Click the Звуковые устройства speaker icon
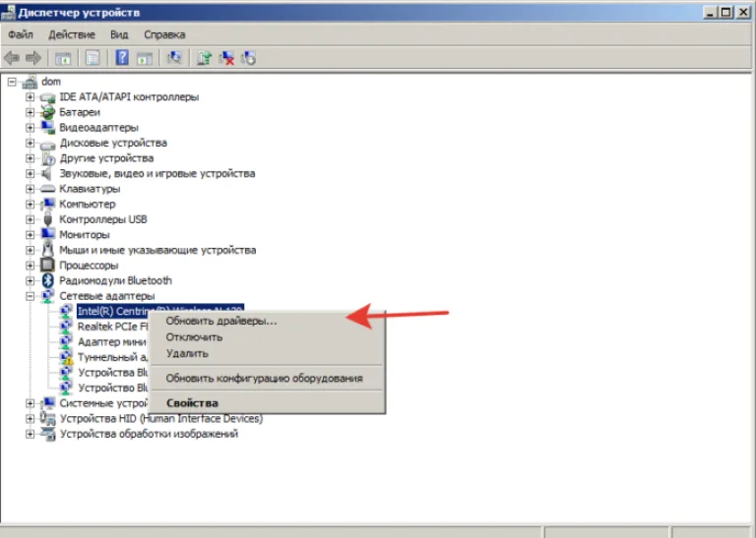Viewport: 756px width, 538px height. coord(47,173)
